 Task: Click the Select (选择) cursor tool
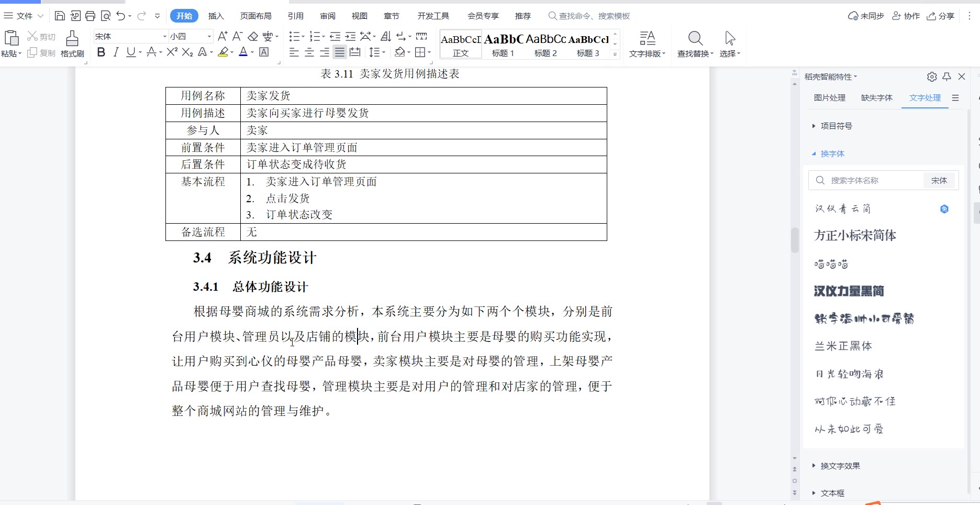730,44
